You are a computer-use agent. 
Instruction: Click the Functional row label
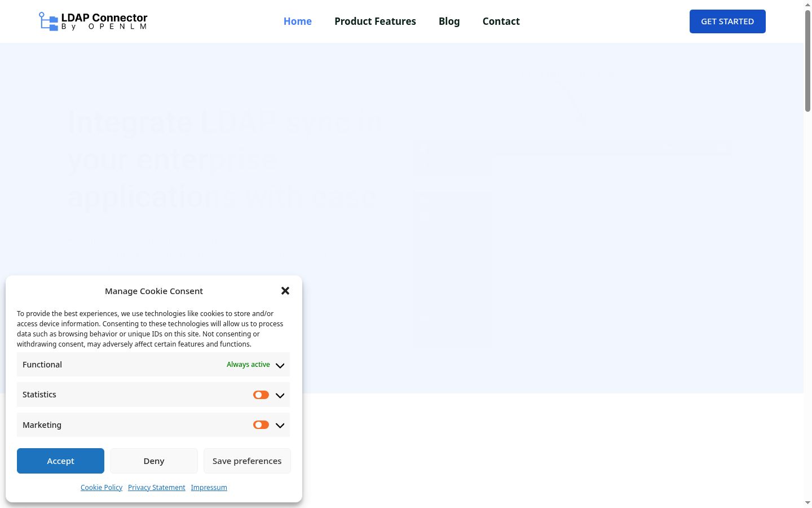pos(42,365)
